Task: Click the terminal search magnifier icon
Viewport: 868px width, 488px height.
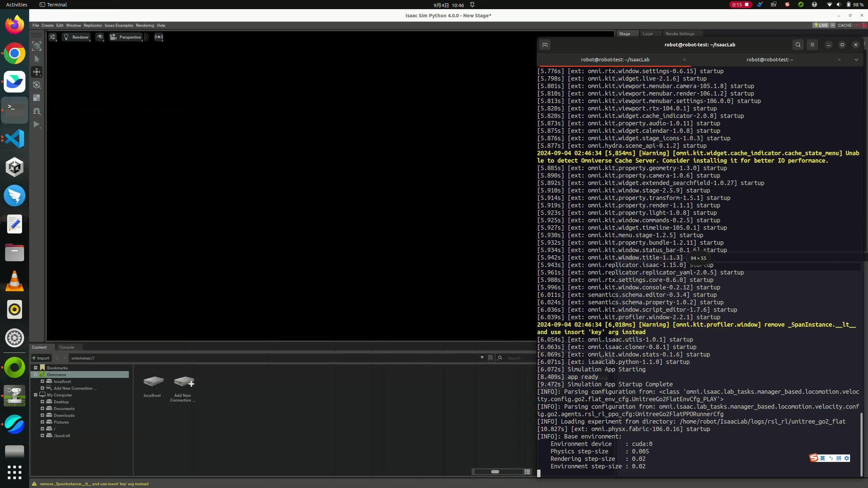Action: pos(798,45)
